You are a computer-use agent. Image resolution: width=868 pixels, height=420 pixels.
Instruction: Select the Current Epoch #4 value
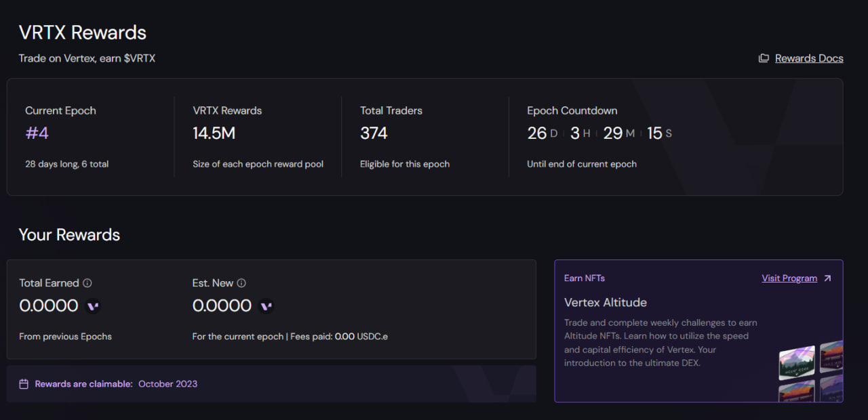(x=37, y=133)
